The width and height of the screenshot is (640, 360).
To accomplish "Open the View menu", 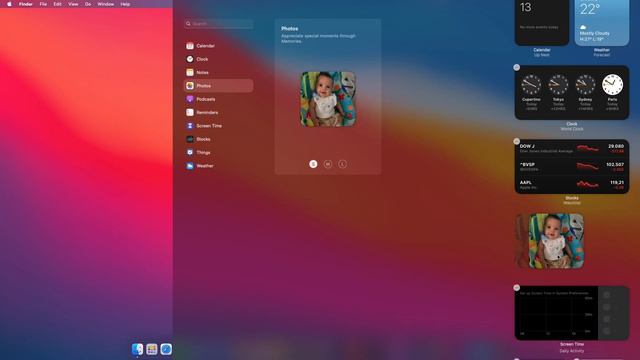I will tap(73, 4).
